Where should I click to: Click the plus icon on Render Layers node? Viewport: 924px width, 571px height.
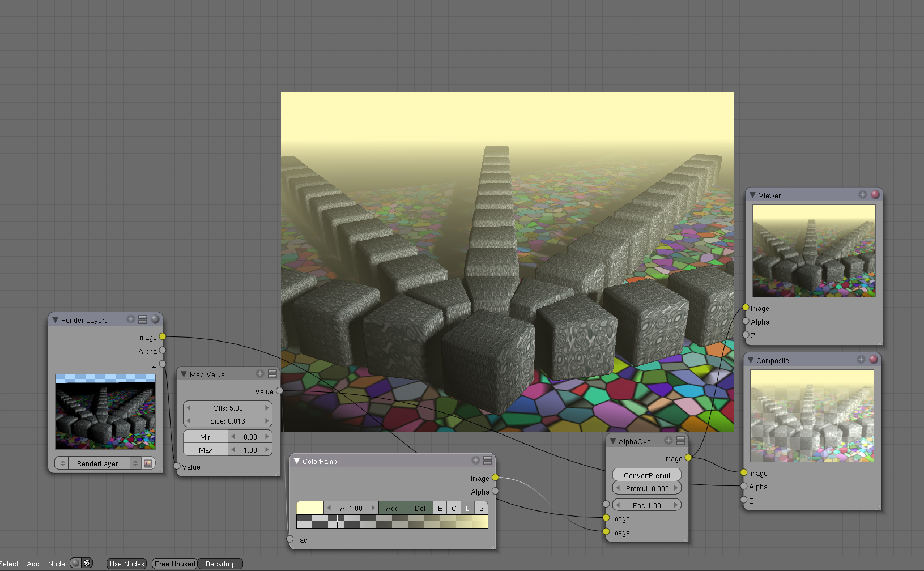point(131,319)
